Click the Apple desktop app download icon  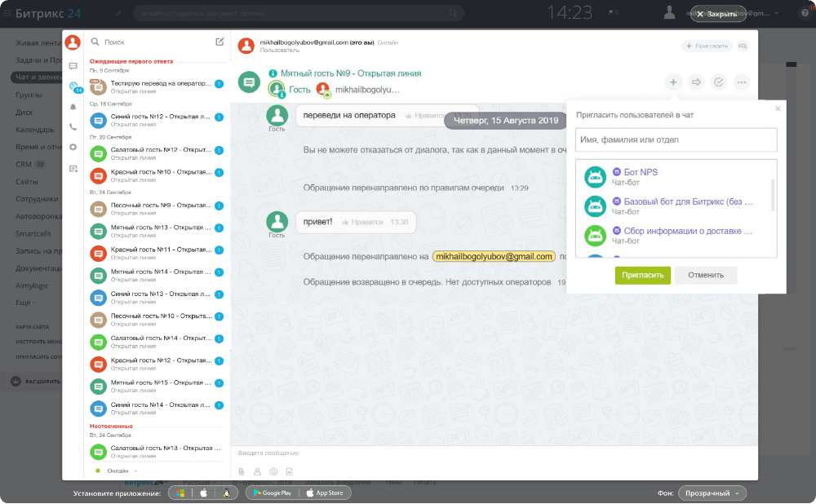pos(203,493)
